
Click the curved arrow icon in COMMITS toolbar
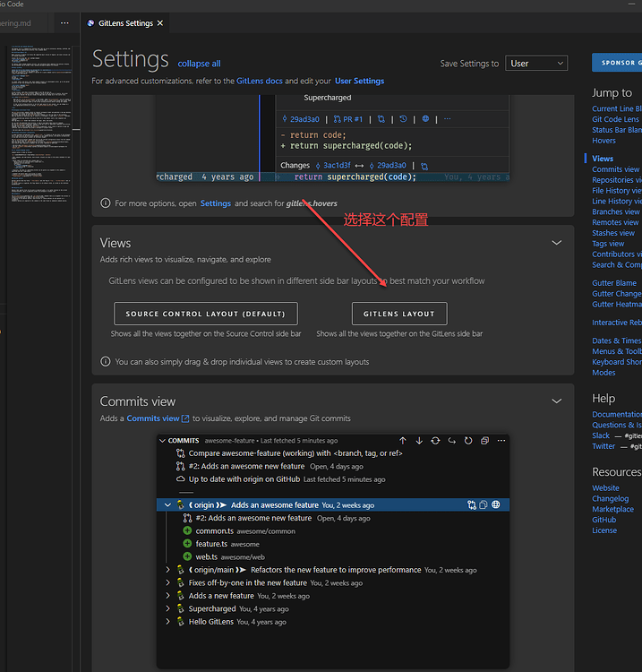(452, 441)
